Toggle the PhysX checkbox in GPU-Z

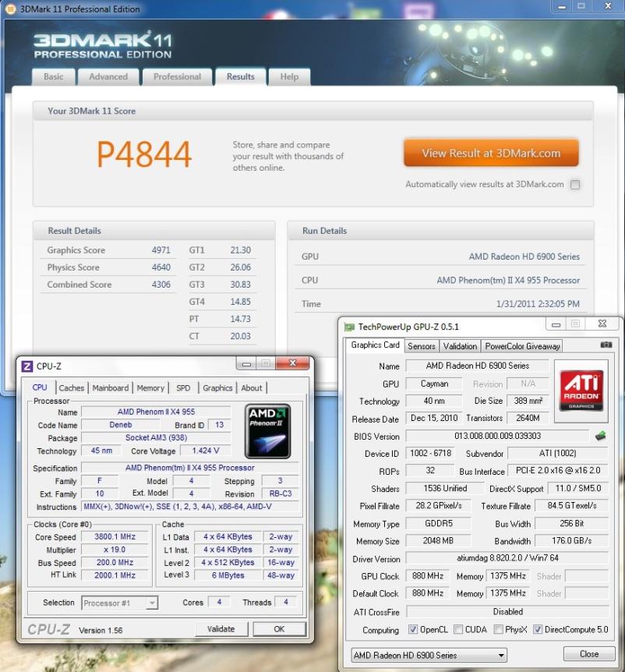tap(498, 629)
